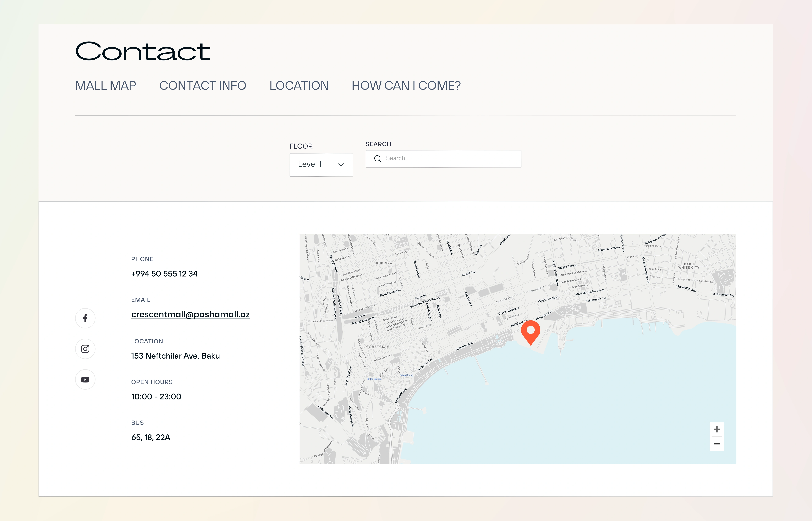Open the YouTube social icon

(x=85, y=380)
